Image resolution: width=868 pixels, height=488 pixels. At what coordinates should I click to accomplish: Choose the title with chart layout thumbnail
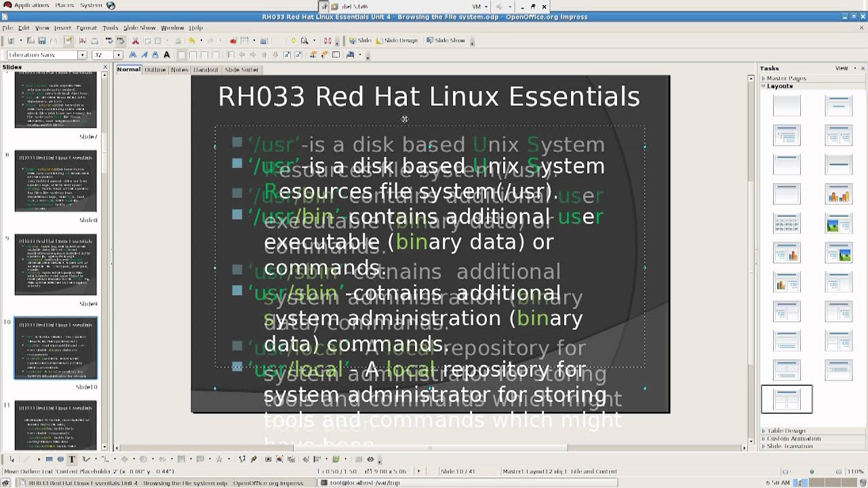point(839,194)
